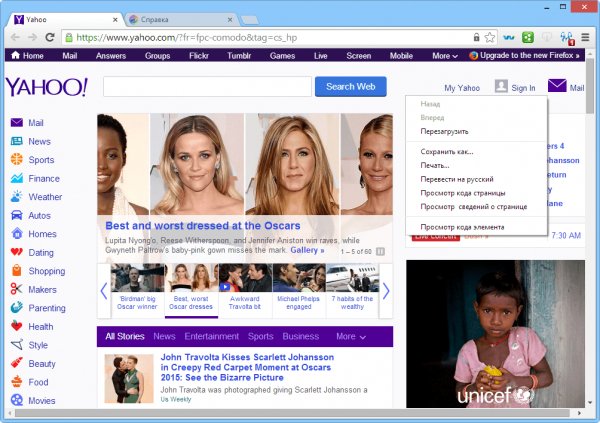Click the purple Mail envelope top right

557,85
